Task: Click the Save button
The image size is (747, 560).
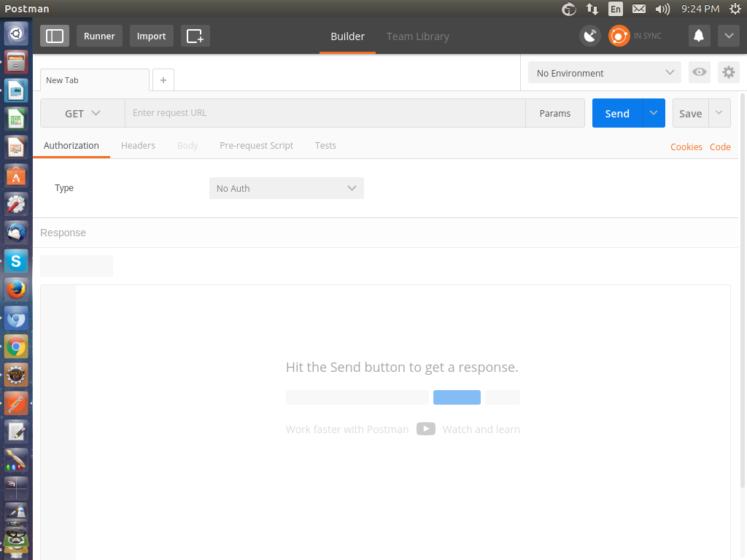Action: pyautogui.click(x=690, y=113)
